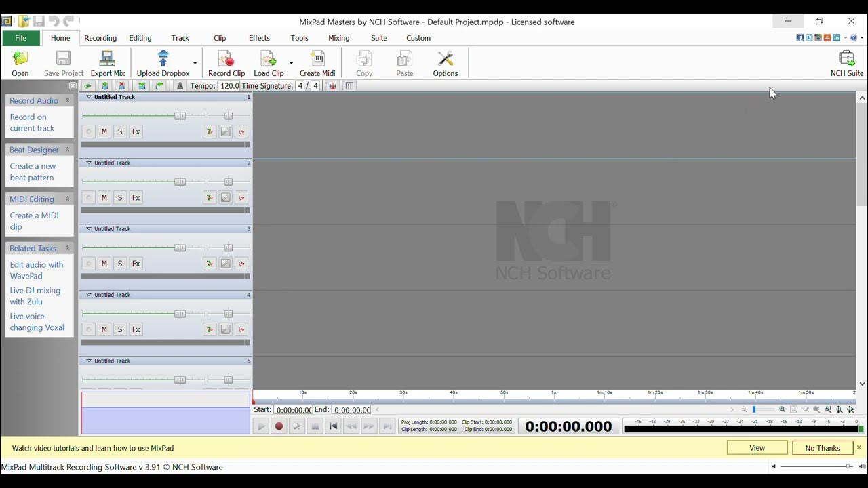Click the grid icon right of time signature
Viewport: 868px width, 488px height.
tap(349, 86)
